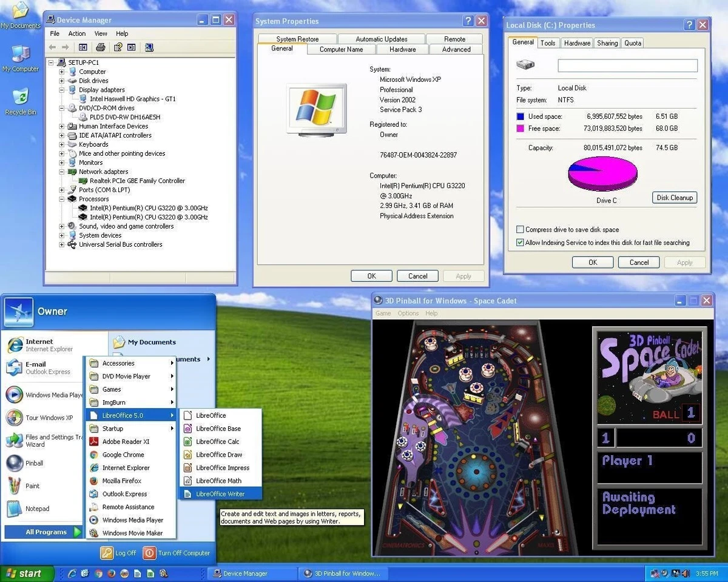The height and width of the screenshot is (582, 728).
Task: Disable Allow Indexing Service on this disk
Action: [520, 242]
